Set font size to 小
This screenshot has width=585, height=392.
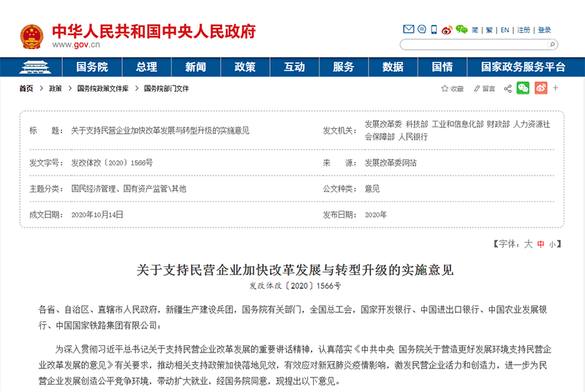click(x=552, y=245)
